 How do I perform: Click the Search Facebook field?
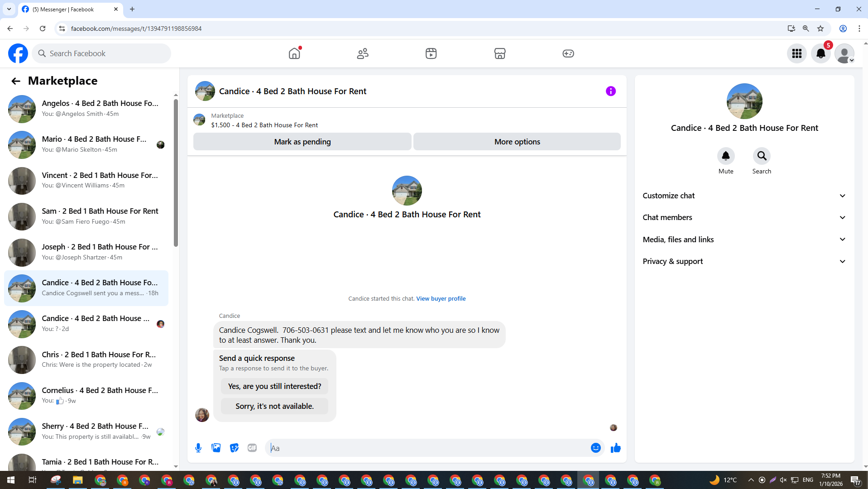[101, 53]
